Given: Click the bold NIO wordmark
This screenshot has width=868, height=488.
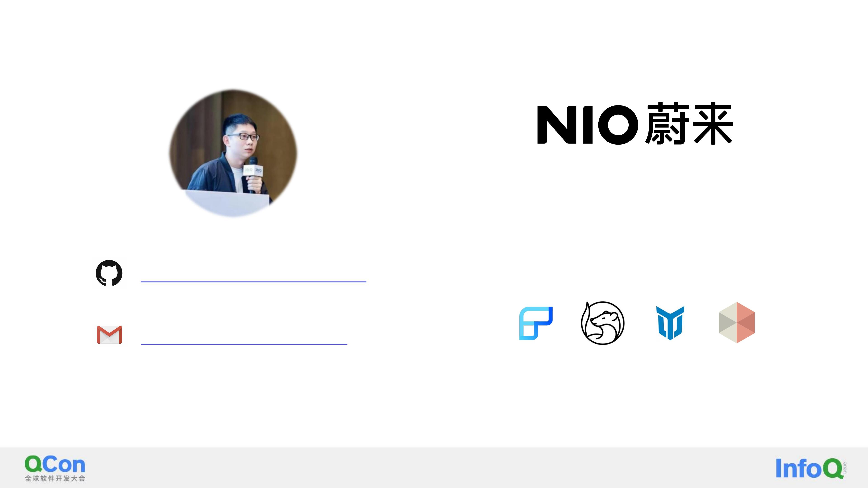Looking at the screenshot, I should tap(588, 125).
